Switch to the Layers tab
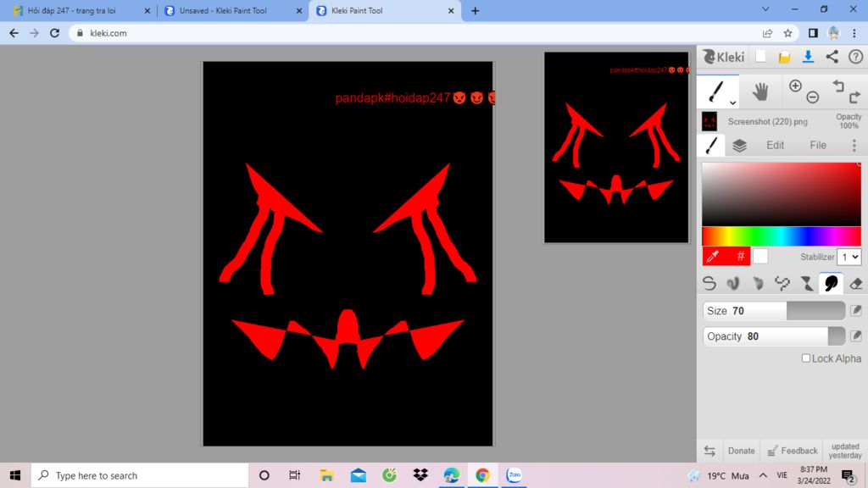The height and width of the screenshot is (488, 868). (739, 145)
